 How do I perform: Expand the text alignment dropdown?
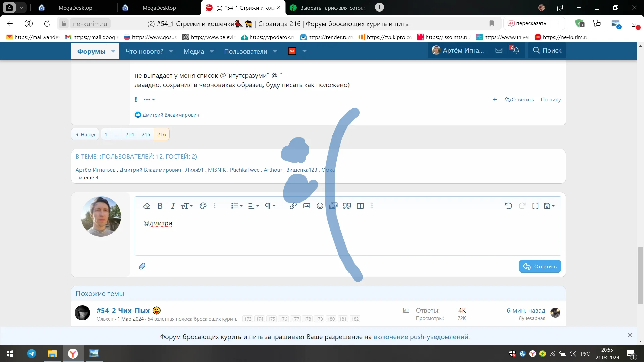(254, 206)
